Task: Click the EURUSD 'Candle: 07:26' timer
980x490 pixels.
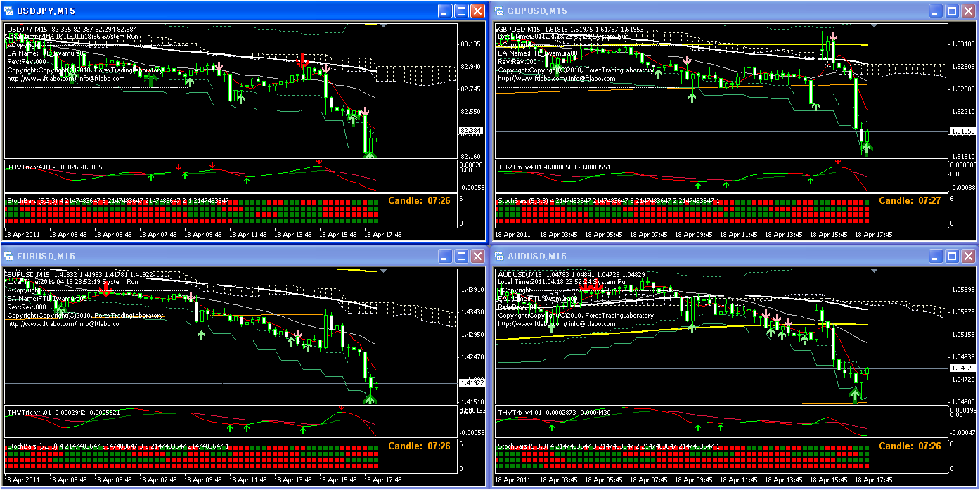Action: (420, 446)
